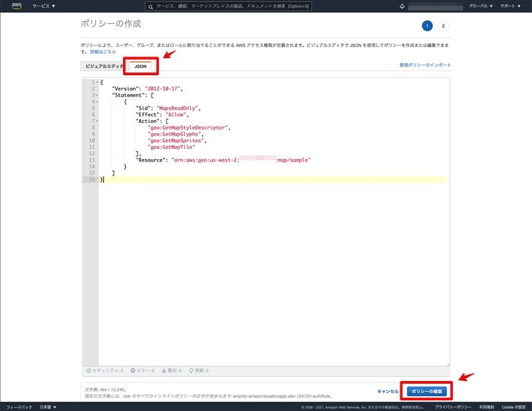Open 管理ポリシーのインポート link
532x411 pixels.
(425, 65)
